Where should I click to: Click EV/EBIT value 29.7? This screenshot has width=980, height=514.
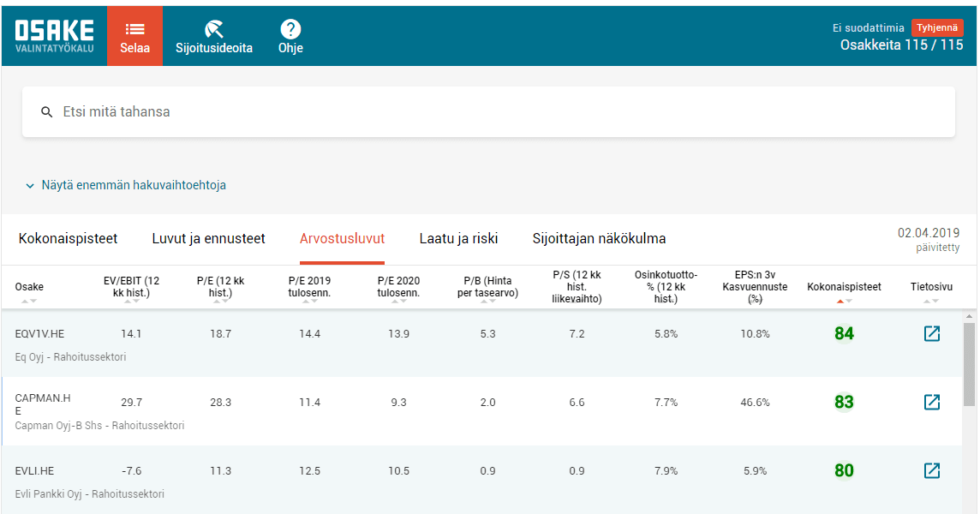pyautogui.click(x=131, y=402)
